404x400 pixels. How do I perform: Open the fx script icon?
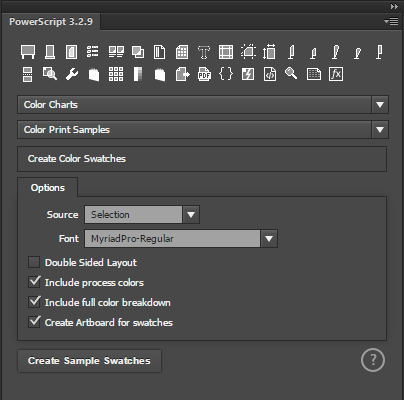(x=336, y=74)
